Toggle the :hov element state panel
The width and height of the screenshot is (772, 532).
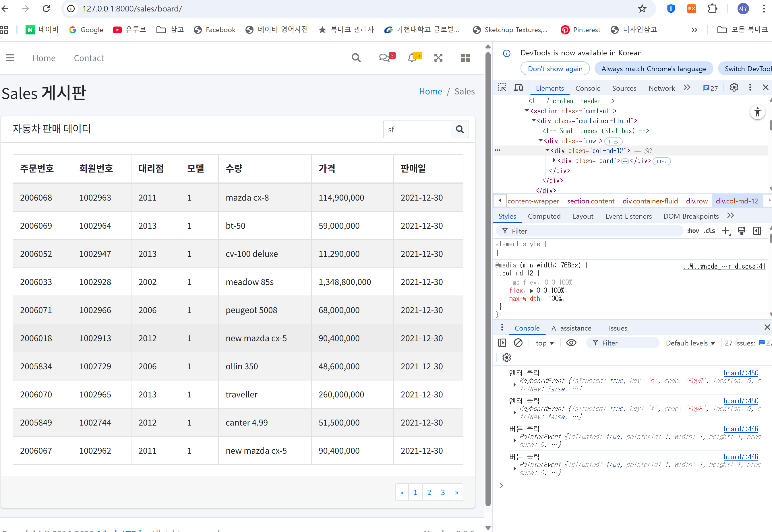[693, 231]
